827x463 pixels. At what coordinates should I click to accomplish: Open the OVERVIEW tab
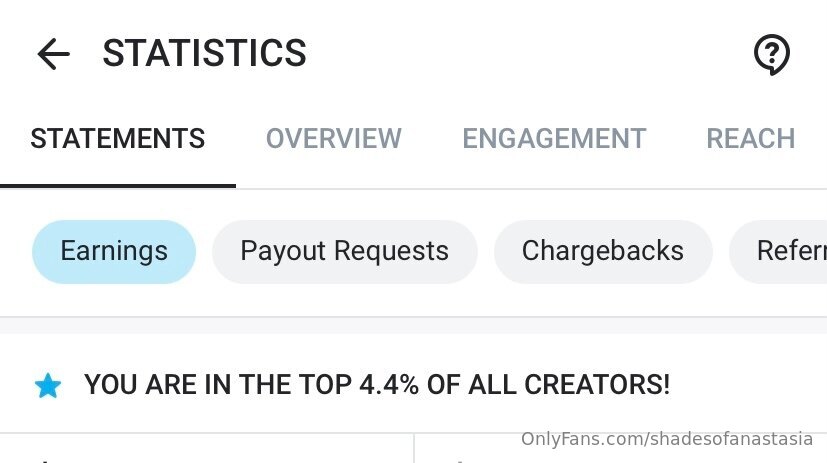point(333,139)
